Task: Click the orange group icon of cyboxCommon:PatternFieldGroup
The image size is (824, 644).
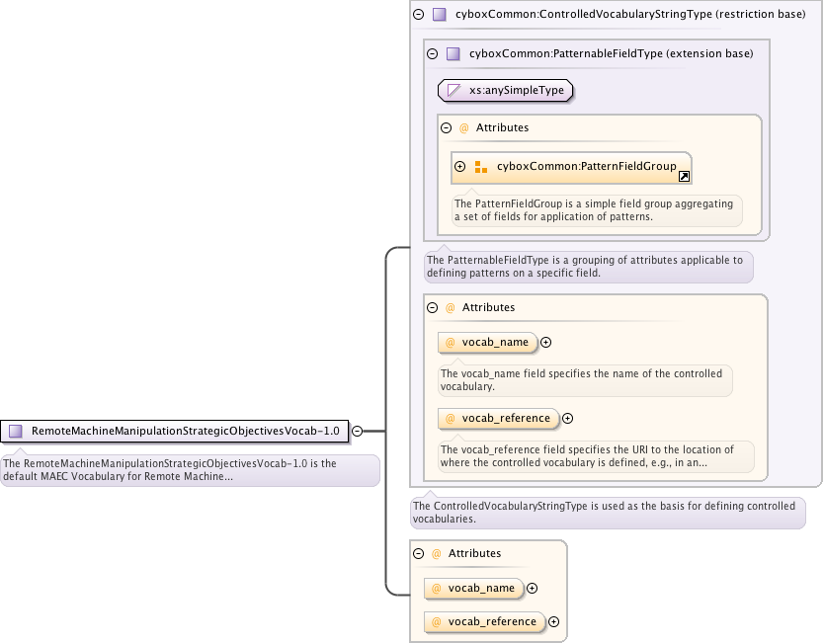Action: [x=481, y=168]
